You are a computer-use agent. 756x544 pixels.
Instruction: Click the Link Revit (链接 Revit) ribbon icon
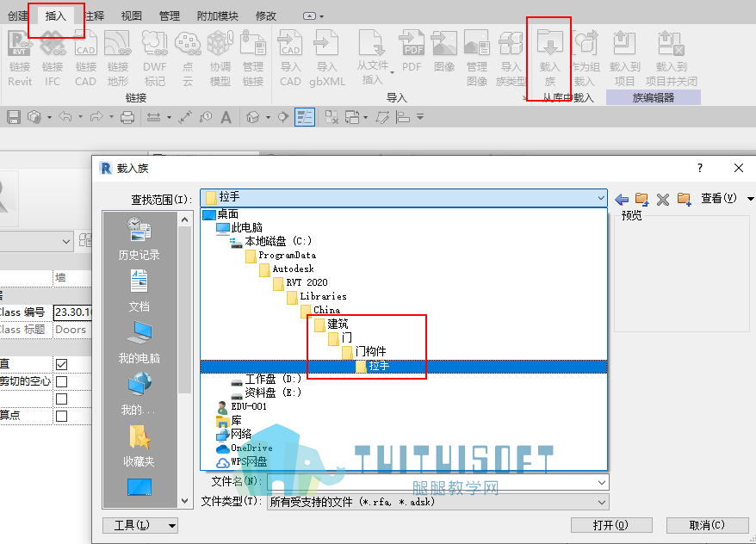[20, 58]
